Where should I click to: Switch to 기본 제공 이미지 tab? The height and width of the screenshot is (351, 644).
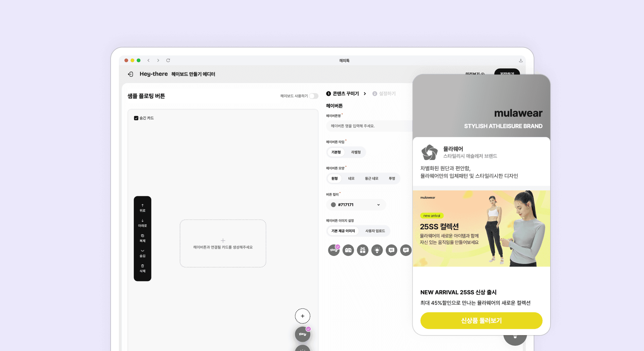pyautogui.click(x=343, y=231)
